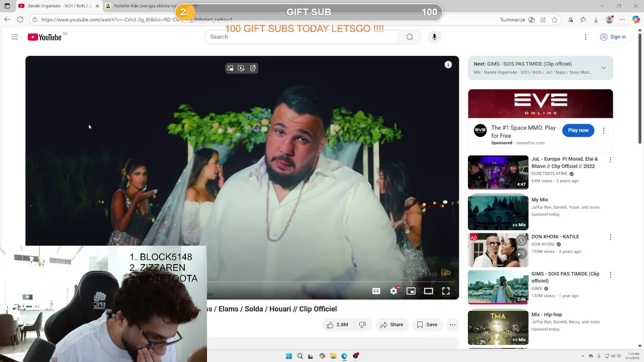Open the taskbar clock and date
The width and height of the screenshot is (644, 362).
click(632, 356)
